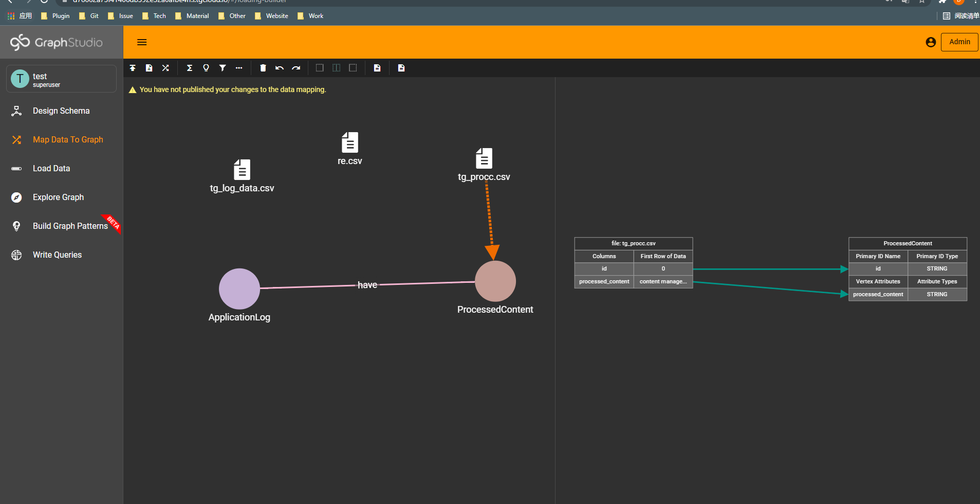Screen dimensions: 980x504
Task: Publish the data mapping changes
Action: point(133,67)
